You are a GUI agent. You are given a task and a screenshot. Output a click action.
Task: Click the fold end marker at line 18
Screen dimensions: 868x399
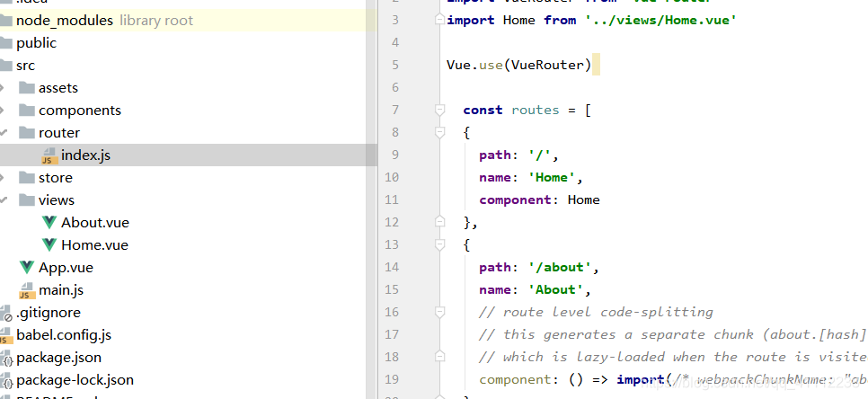point(439,357)
